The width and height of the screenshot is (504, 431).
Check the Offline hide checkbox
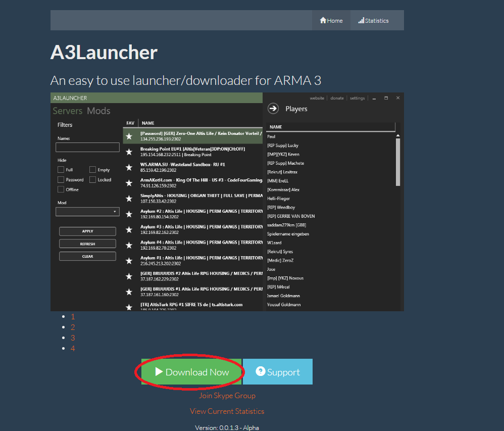tap(61, 189)
